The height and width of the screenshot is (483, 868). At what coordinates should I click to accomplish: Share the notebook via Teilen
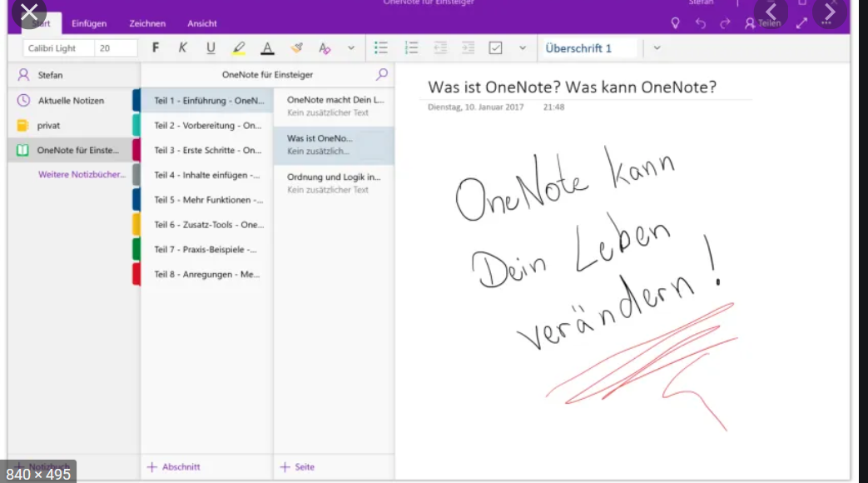[x=763, y=23]
